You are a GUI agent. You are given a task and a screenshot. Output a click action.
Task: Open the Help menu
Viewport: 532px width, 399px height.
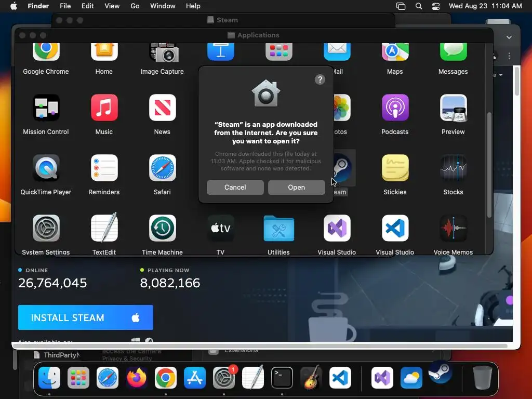[x=193, y=6]
